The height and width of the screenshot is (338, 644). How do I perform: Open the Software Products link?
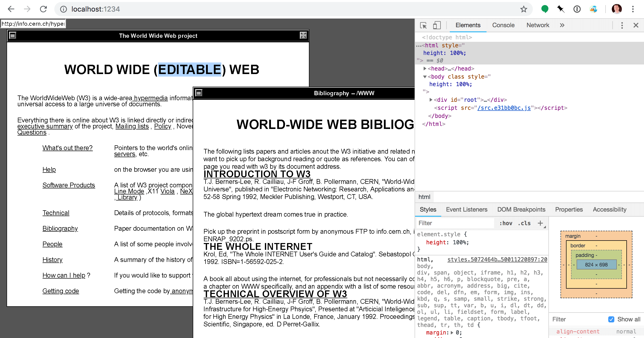pyautogui.click(x=69, y=185)
